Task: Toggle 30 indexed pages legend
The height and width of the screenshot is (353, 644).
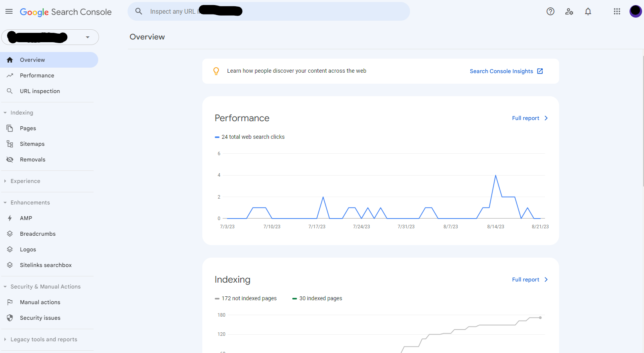Action: coord(317,298)
